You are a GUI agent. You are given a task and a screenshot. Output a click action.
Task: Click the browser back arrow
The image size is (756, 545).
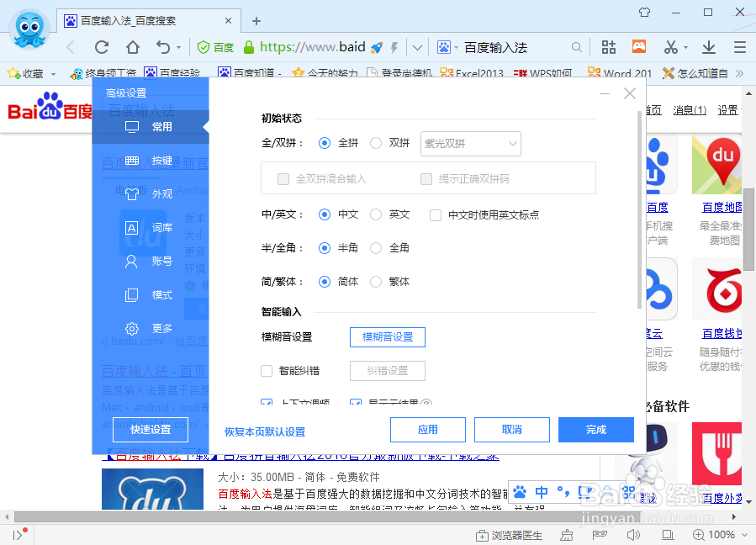[x=71, y=47]
